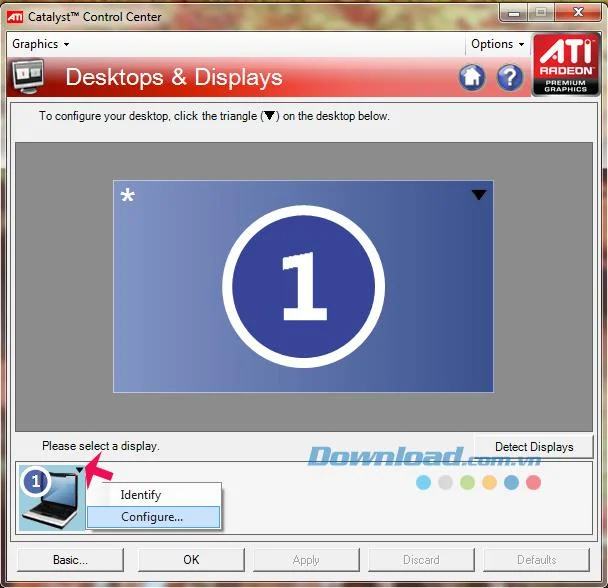Open the Graphics dropdown menu
Screen dimensions: 608x588
[x=41, y=44]
